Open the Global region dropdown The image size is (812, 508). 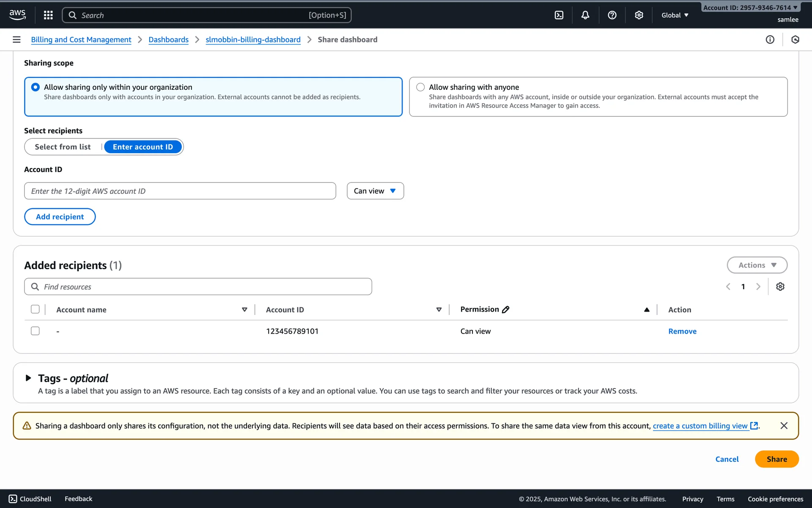(675, 15)
